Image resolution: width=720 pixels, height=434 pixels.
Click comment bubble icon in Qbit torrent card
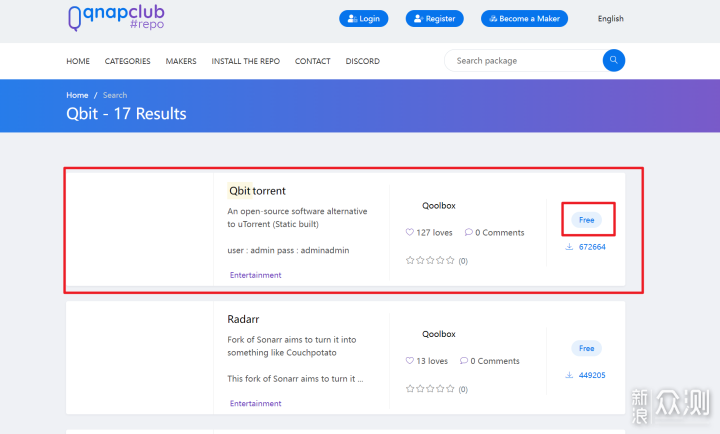click(468, 232)
